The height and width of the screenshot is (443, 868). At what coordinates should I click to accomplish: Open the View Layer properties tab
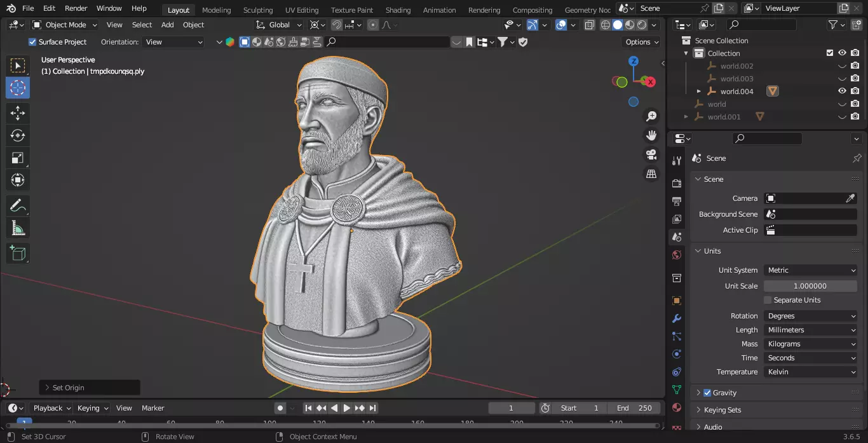677,219
